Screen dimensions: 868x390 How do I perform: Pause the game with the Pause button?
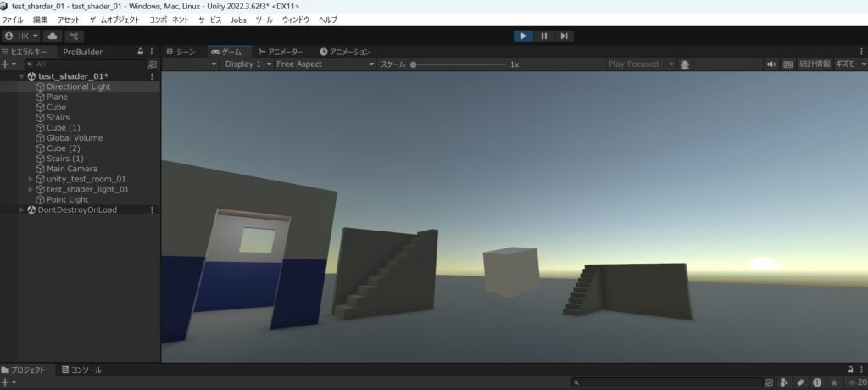point(544,36)
